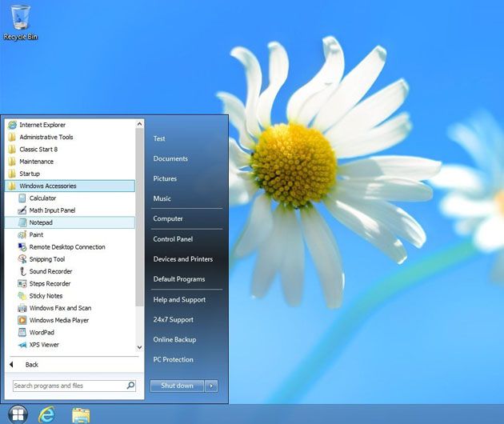This screenshot has width=504, height=424.
Task: Click the Windows Accessories folder icon
Action: (12, 186)
